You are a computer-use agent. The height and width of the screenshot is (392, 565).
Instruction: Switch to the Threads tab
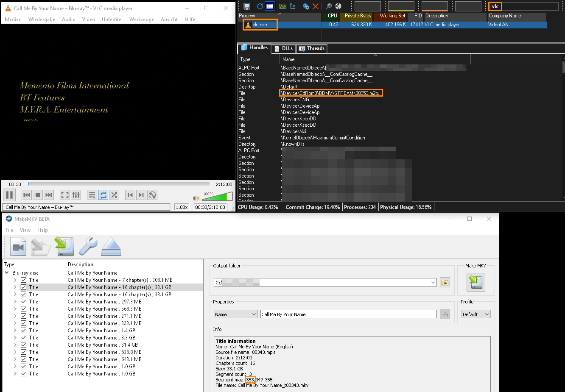tap(312, 48)
